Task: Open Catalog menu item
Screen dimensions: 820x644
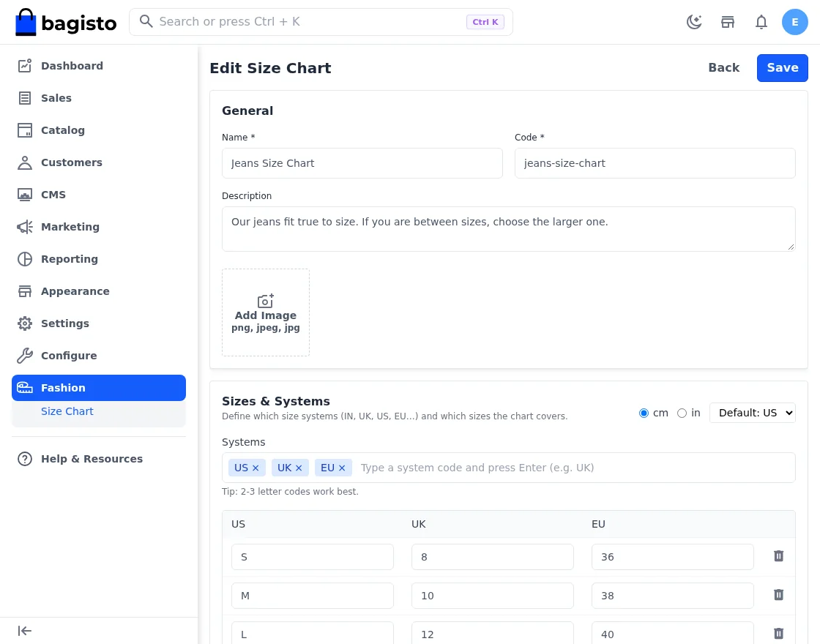Action: click(99, 130)
